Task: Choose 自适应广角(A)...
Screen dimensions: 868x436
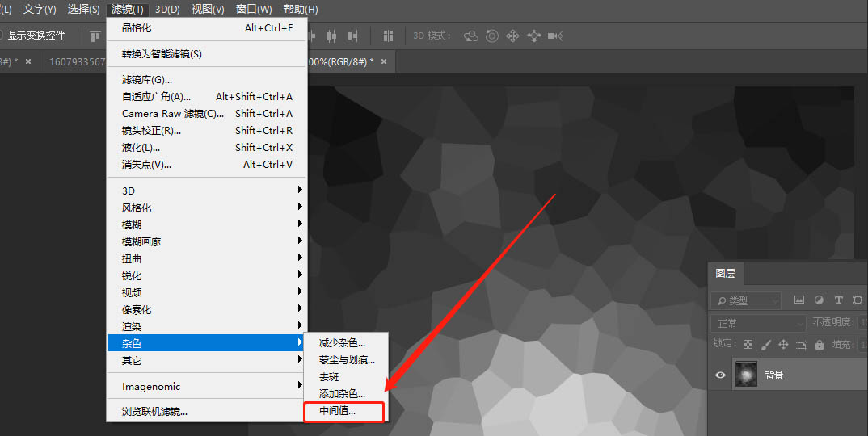Action: [206, 97]
